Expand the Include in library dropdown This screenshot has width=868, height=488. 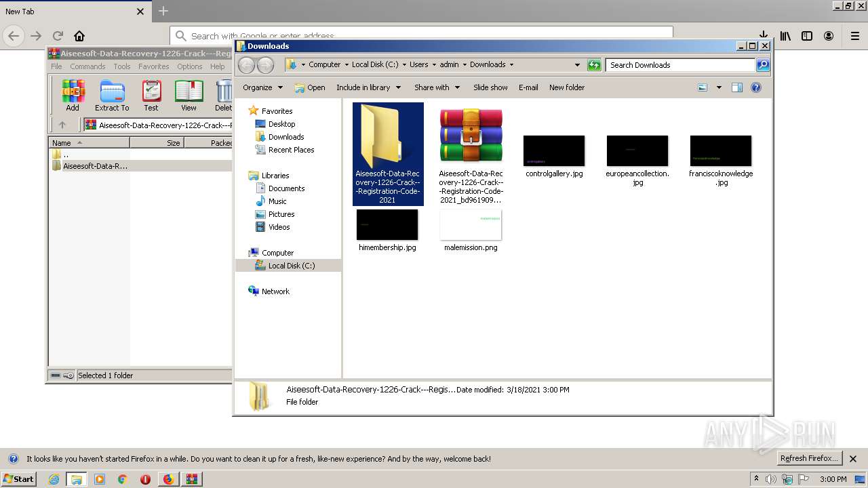coord(369,87)
